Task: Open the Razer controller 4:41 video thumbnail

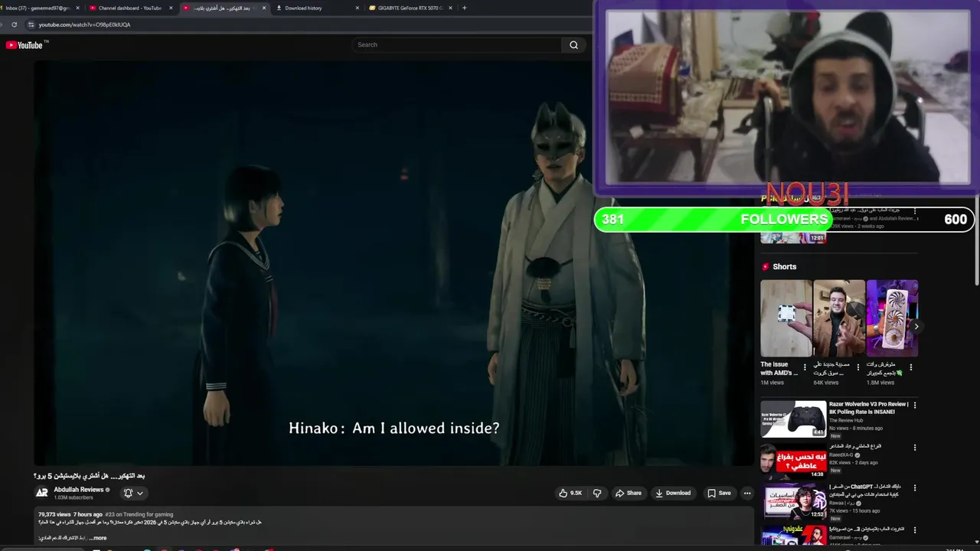Action: [x=793, y=419]
